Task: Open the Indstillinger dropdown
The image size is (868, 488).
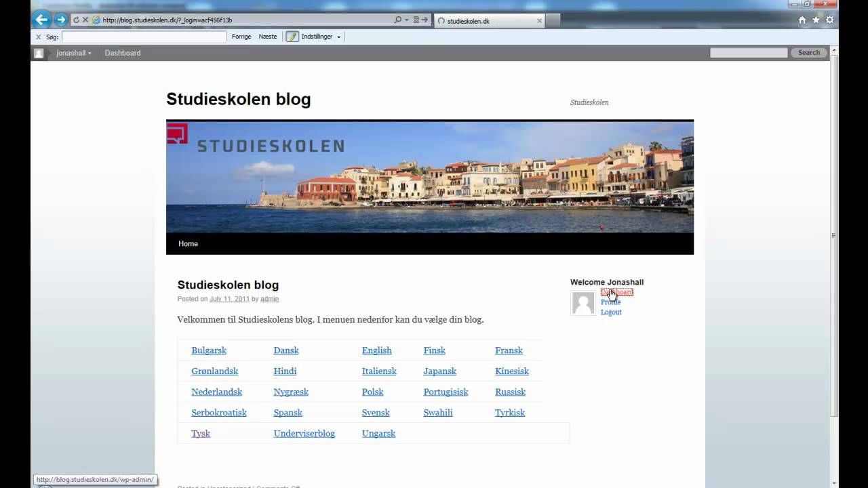Action: [321, 37]
